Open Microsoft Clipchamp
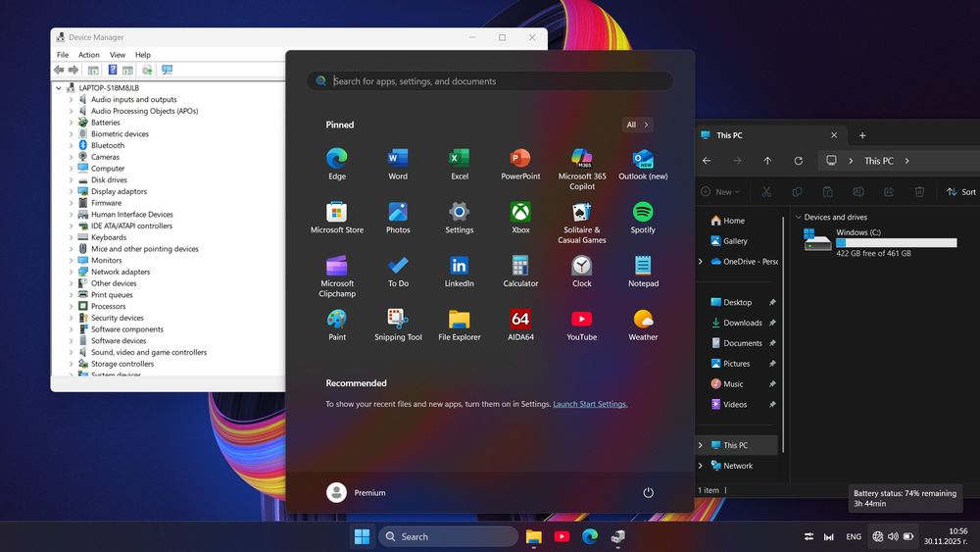This screenshot has width=980, height=552. [337, 276]
